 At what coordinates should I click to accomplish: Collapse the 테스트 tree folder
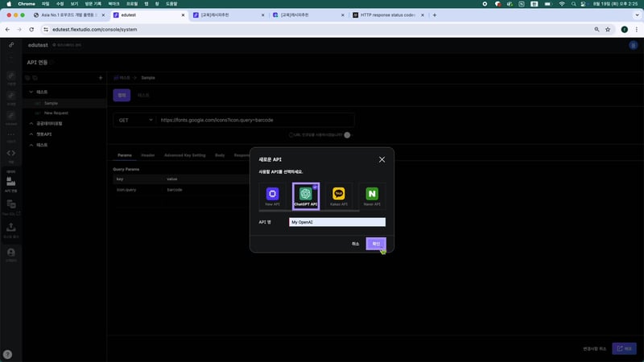(x=31, y=92)
